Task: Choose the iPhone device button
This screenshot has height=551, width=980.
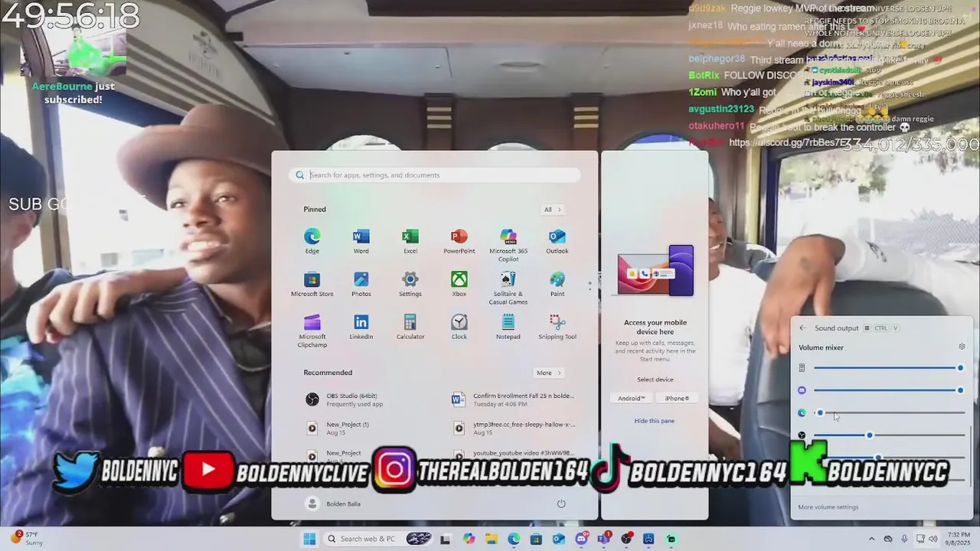Action: pos(677,398)
